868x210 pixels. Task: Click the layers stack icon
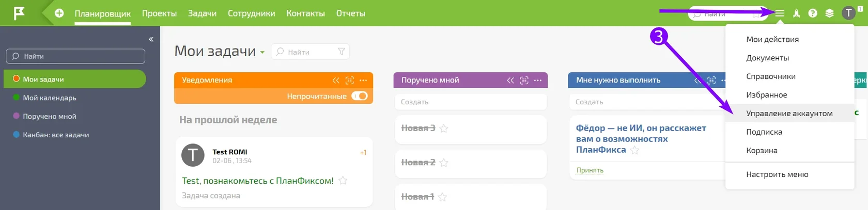click(829, 13)
